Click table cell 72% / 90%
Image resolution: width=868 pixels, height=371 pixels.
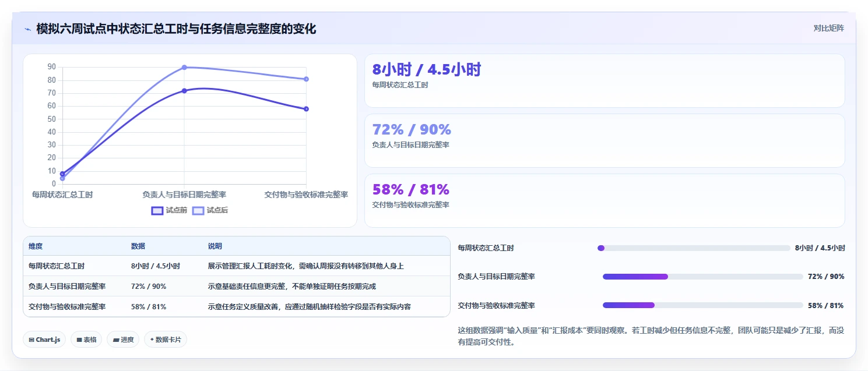click(x=149, y=287)
